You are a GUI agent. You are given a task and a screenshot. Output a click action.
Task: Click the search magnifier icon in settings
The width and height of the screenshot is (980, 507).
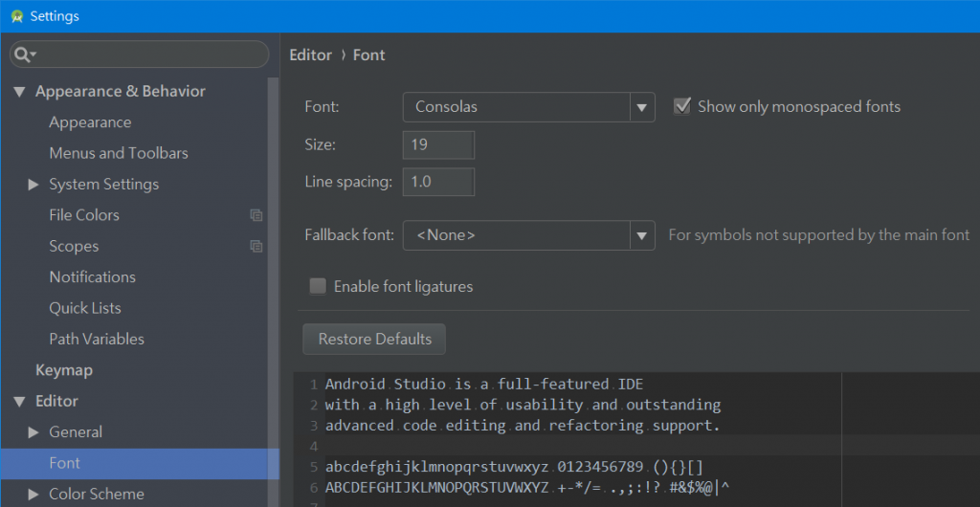pos(24,55)
